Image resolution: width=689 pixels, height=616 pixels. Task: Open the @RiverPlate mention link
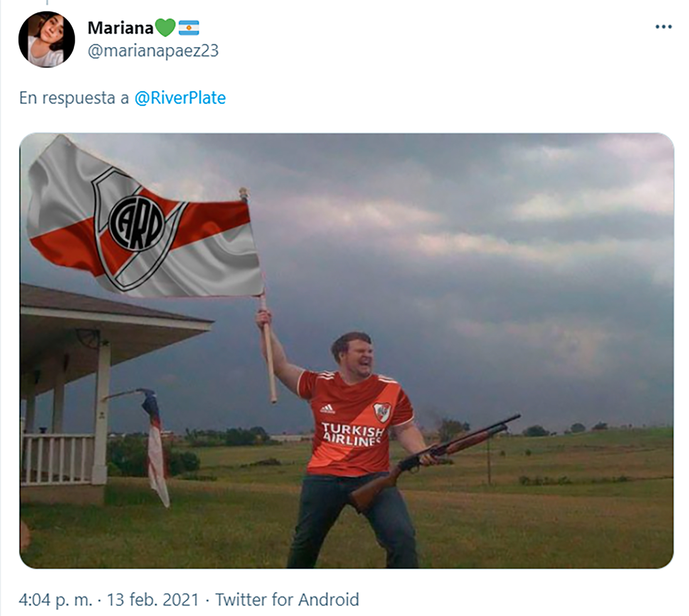(180, 98)
